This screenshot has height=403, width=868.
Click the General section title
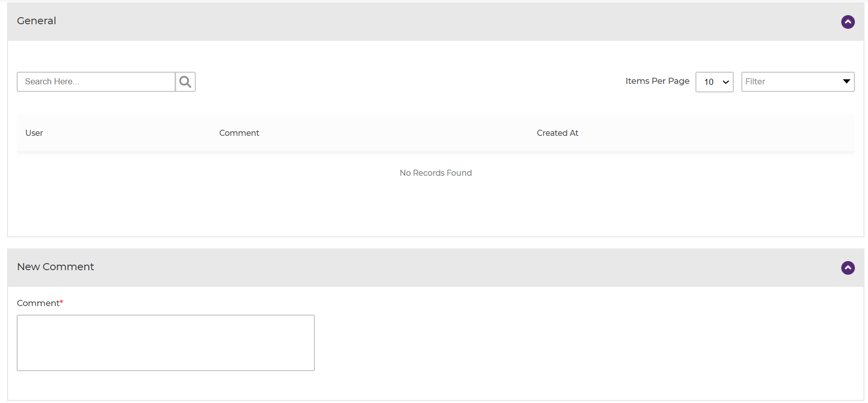click(36, 21)
